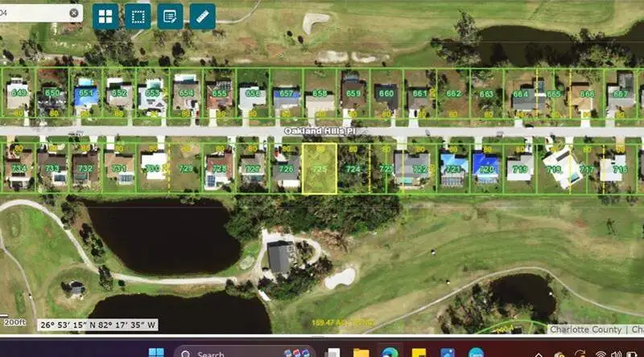Click the Windows Start button
The height and width of the screenshot is (357, 644).
tap(156, 352)
